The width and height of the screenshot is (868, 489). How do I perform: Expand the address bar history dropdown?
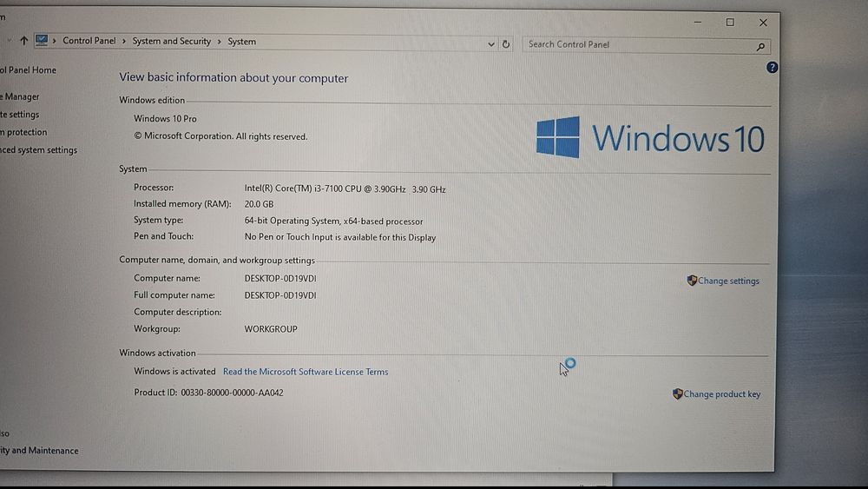tap(491, 43)
